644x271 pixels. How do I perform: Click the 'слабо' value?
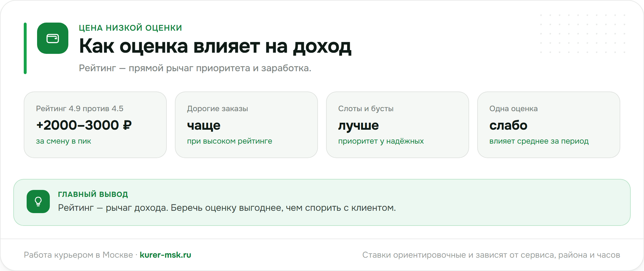coord(508,125)
